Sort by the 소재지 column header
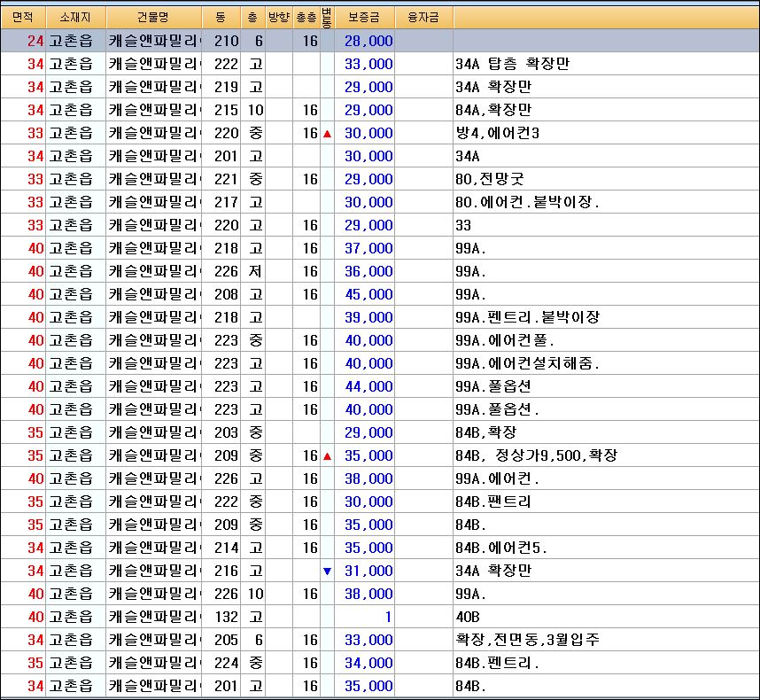 click(x=75, y=18)
